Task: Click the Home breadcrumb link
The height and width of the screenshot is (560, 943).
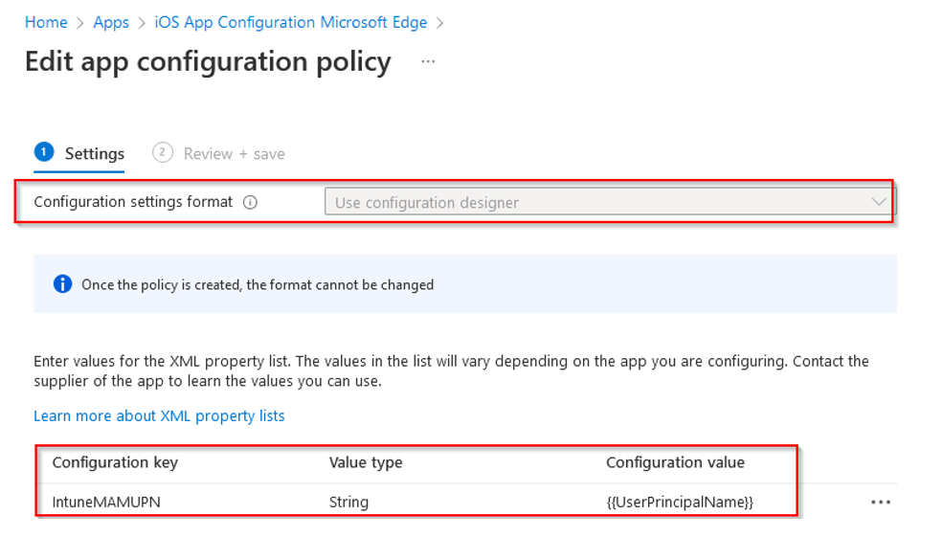Action: 46,22
